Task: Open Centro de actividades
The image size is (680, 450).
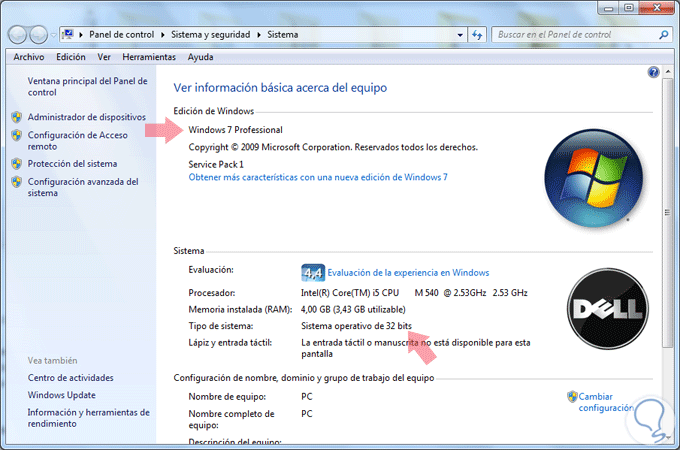Action: (71, 378)
